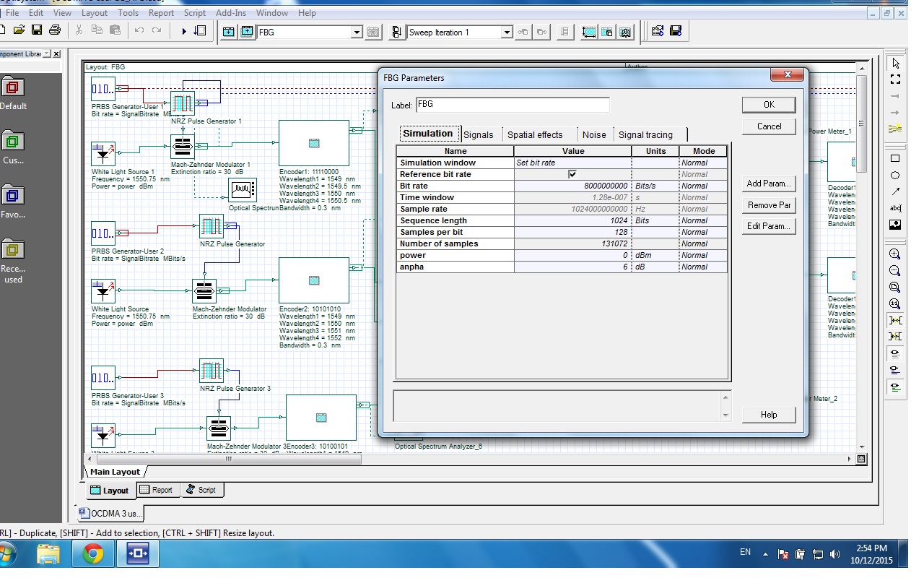This screenshot has width=924, height=578.
Task: Select the ellipse drawing tool
Action: pos(895,175)
